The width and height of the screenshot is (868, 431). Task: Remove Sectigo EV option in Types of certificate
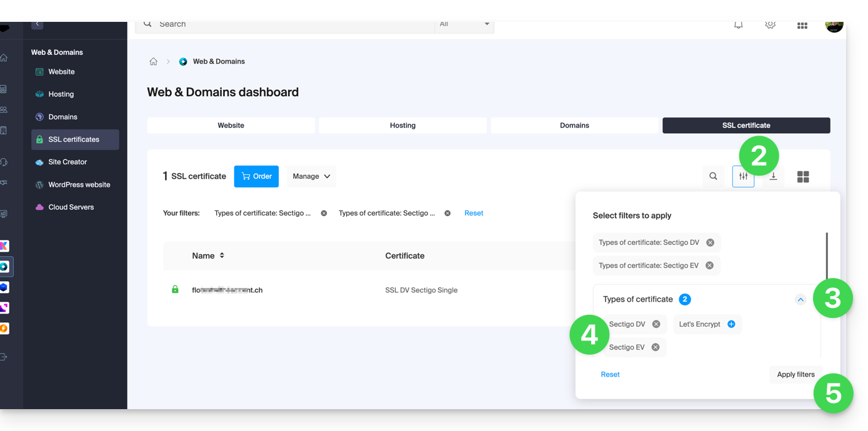656,347
